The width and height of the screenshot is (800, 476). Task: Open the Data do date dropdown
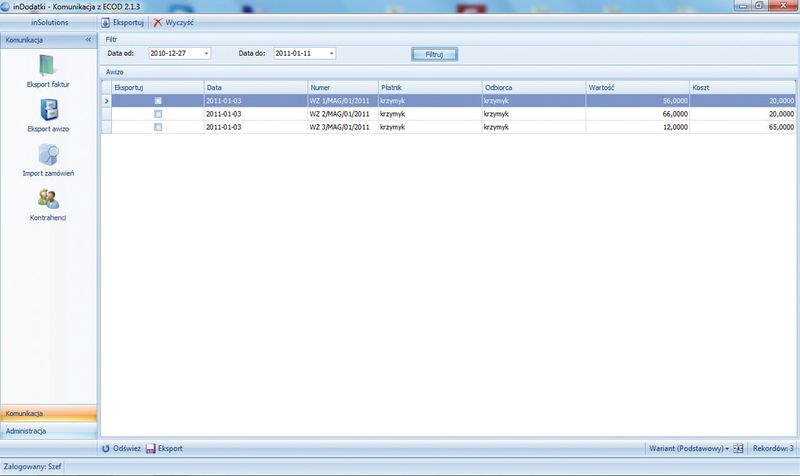click(x=331, y=54)
